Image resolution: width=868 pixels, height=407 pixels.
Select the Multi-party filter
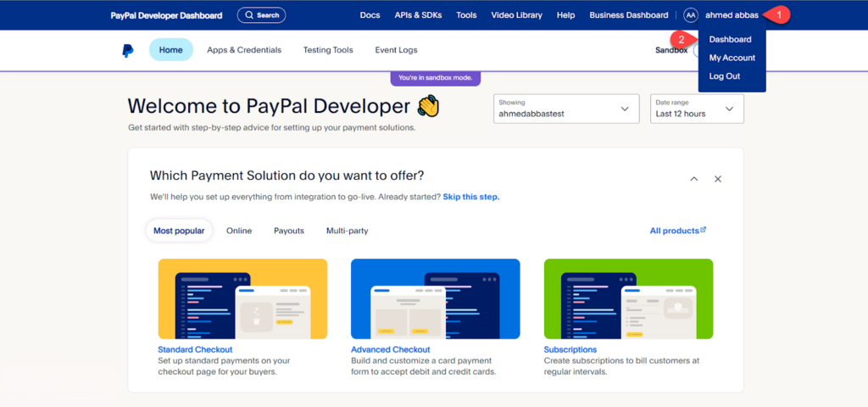347,231
